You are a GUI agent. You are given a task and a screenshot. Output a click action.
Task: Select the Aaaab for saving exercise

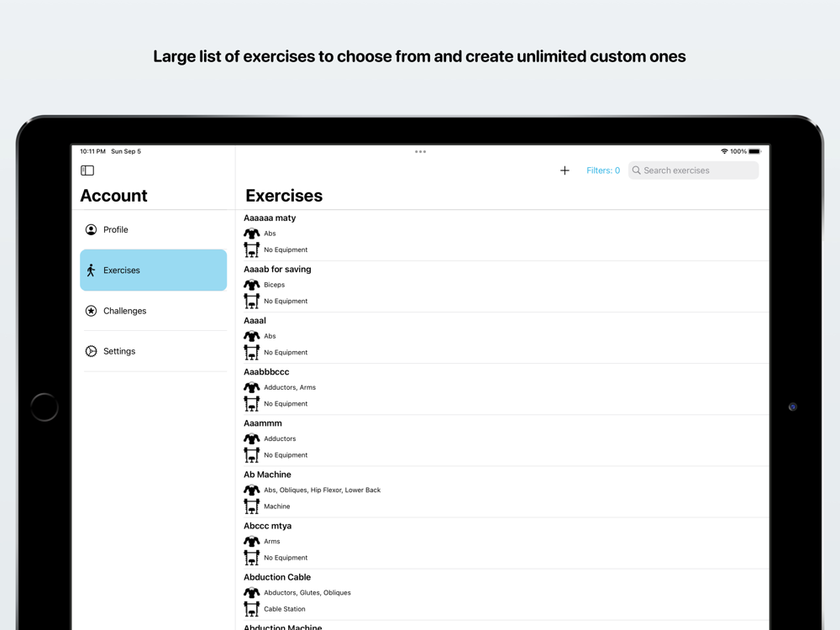point(277,270)
